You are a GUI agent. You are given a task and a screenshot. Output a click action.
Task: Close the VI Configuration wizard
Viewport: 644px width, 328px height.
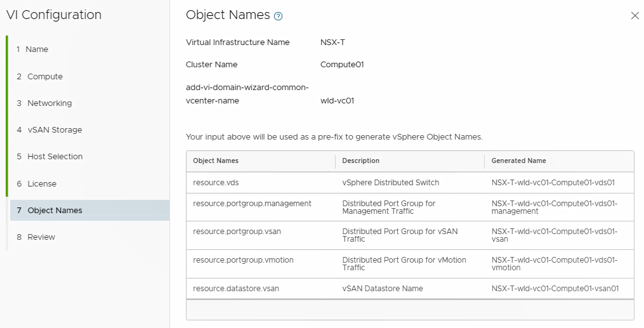click(634, 16)
